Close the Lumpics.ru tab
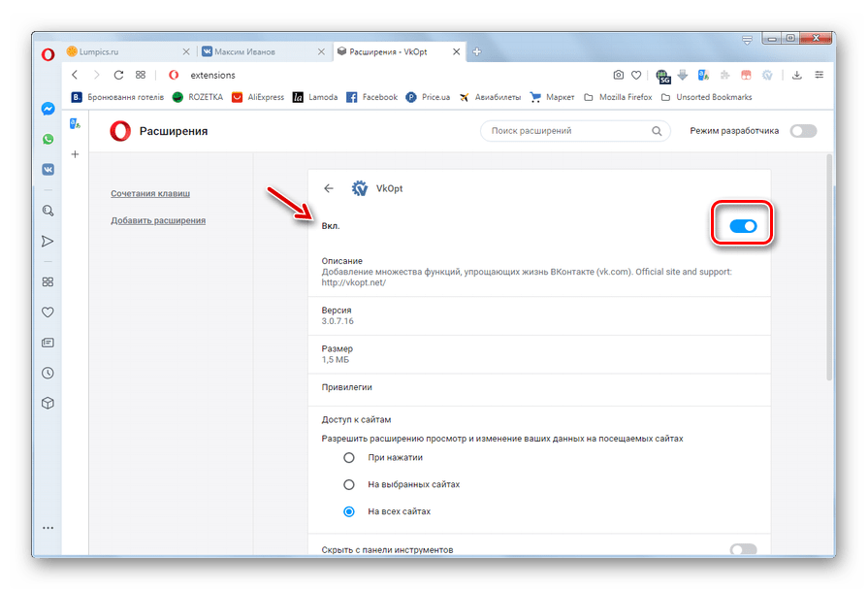This screenshot has width=868, height=590. click(x=186, y=51)
